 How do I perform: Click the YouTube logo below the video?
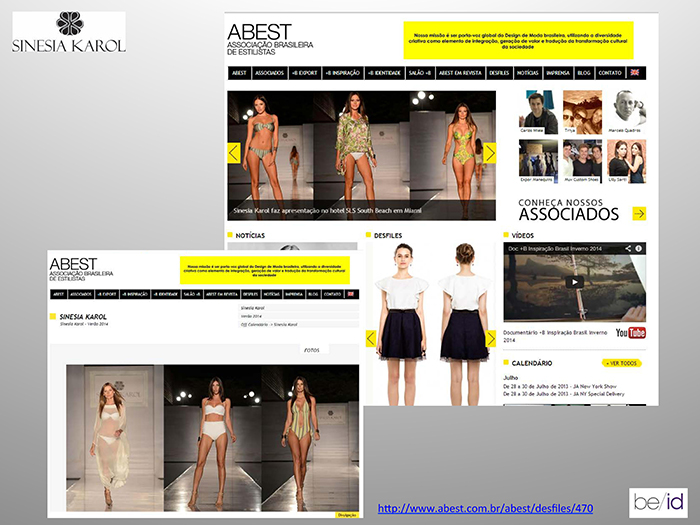pyautogui.click(x=631, y=333)
